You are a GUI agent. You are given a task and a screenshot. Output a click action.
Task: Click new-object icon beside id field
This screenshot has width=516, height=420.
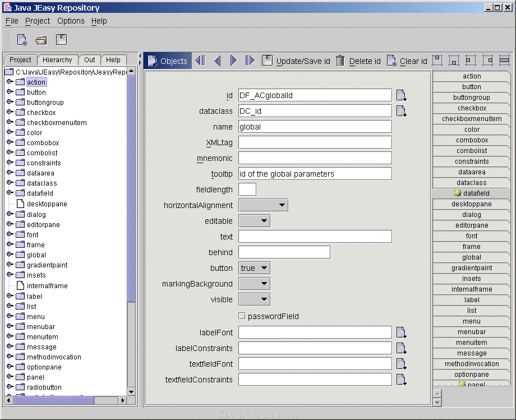pyautogui.click(x=401, y=95)
